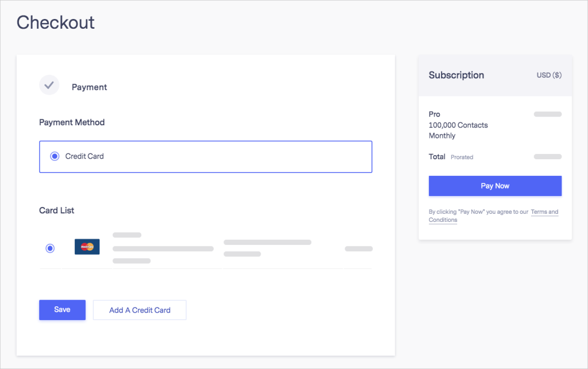Click the Credit Card payment method box
Viewport: 588px width, 369px height.
(206, 156)
